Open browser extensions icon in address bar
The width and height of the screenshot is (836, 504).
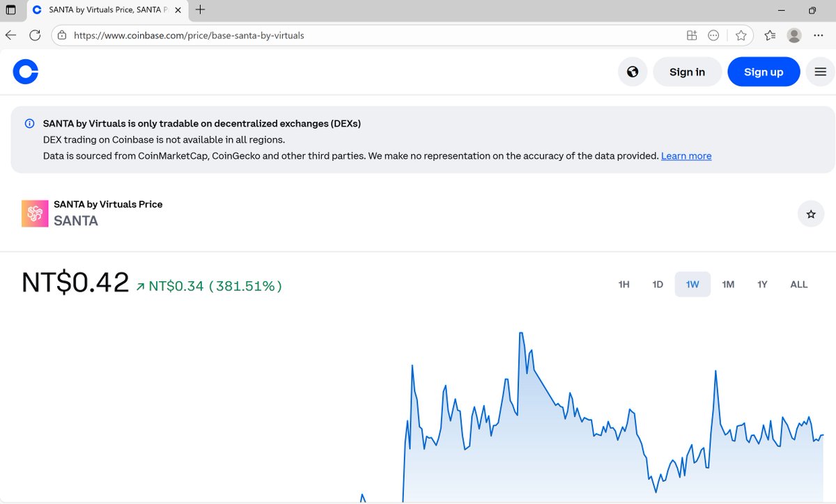pos(692,35)
